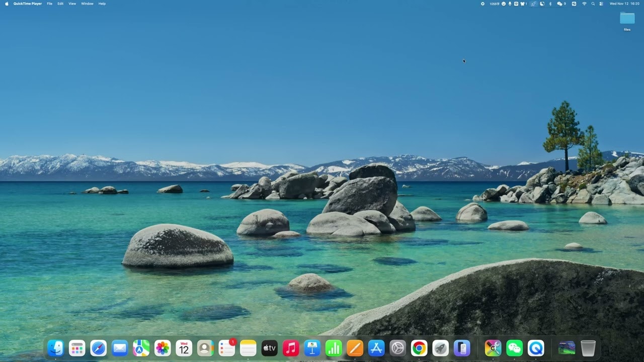Open System Settings gear in the Dock
The image size is (644, 362).
(x=398, y=348)
